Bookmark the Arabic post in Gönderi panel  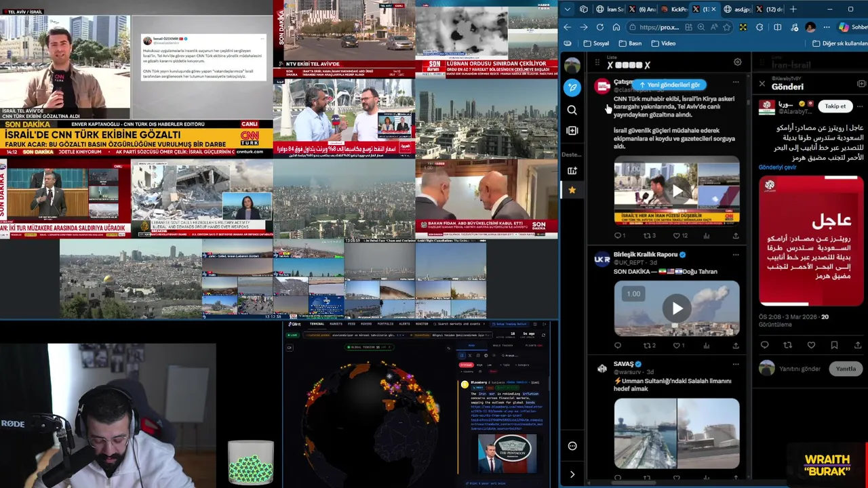834,345
